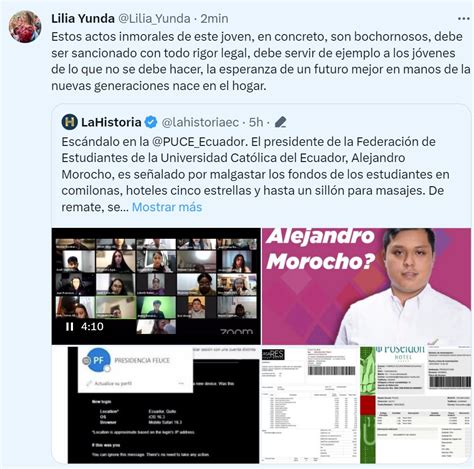Open the @PUCE_Ecuador mention link

[x=198, y=142]
